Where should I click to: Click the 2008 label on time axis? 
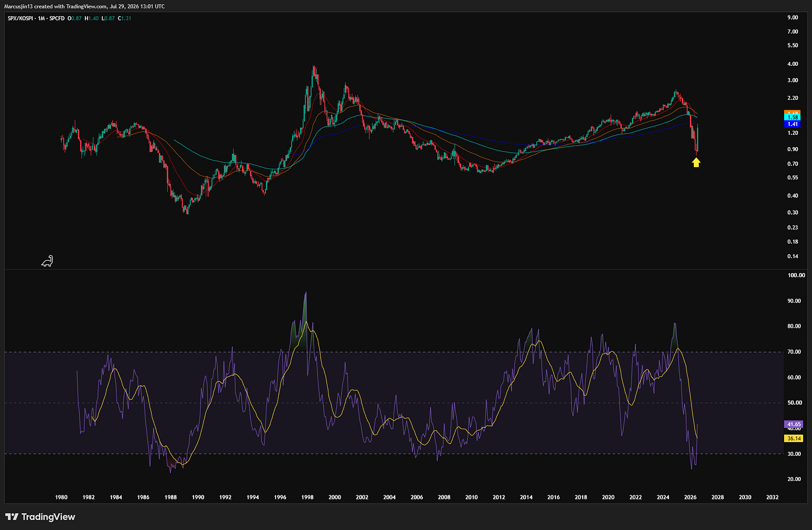[444, 498]
